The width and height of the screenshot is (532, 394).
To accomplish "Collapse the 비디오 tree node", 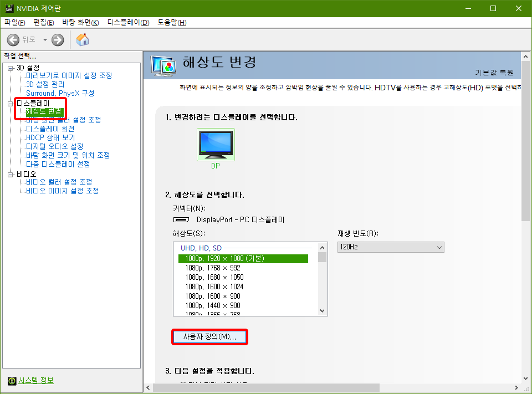I will 10,175.
